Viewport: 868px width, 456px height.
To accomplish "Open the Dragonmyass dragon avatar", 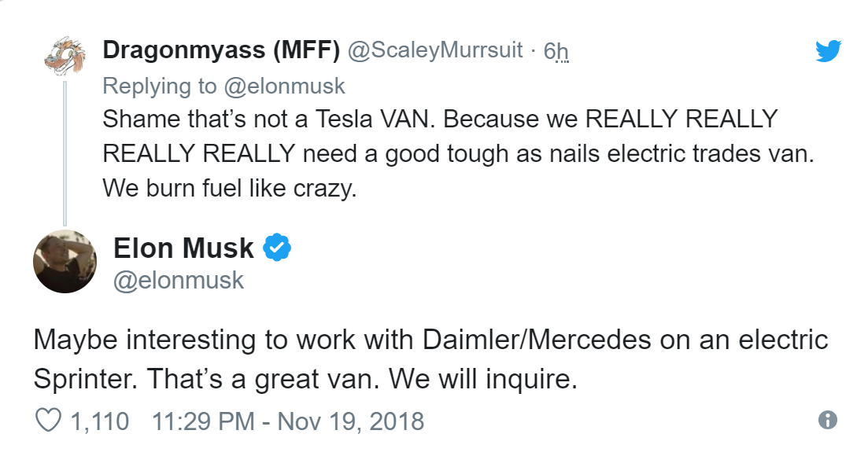I will [65, 57].
